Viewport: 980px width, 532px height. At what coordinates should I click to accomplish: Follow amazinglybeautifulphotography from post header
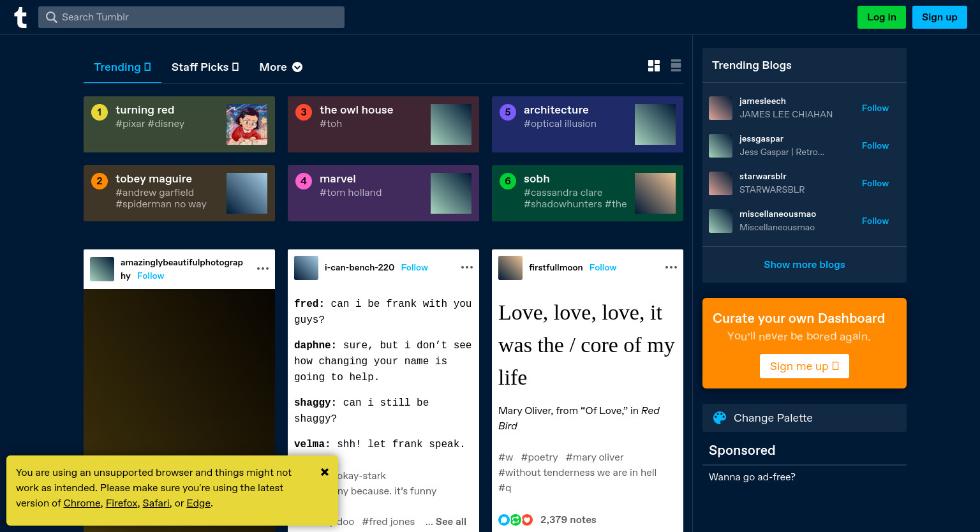[151, 276]
